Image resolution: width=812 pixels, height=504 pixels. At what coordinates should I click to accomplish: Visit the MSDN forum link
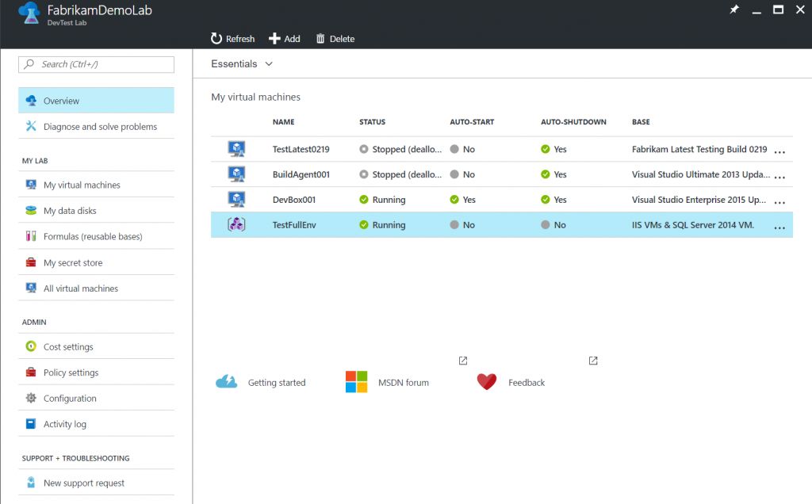tap(405, 382)
